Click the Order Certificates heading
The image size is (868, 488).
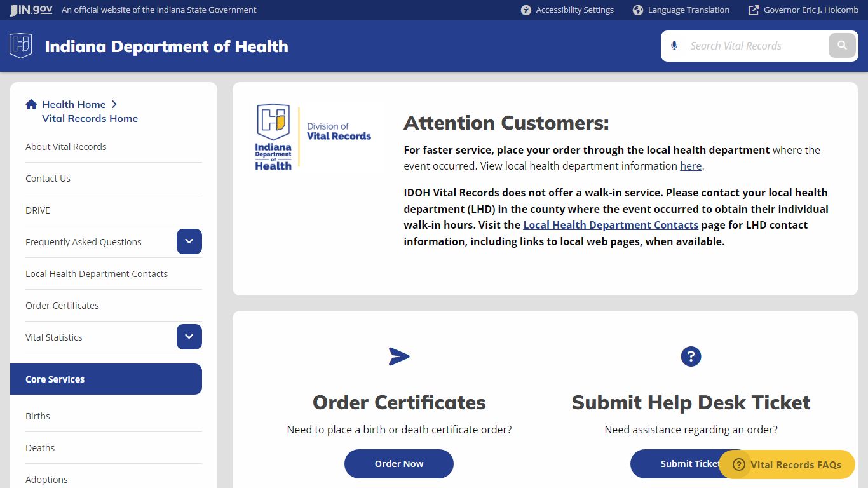[399, 402]
